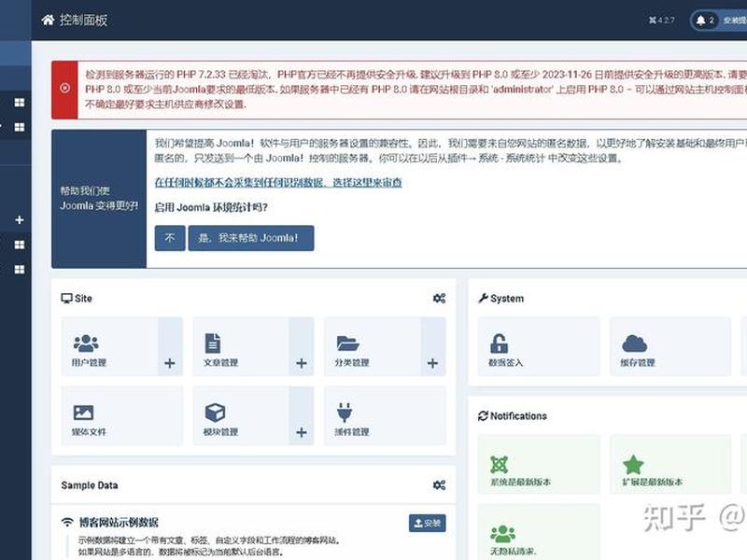Click the Site panel heading

point(77,298)
